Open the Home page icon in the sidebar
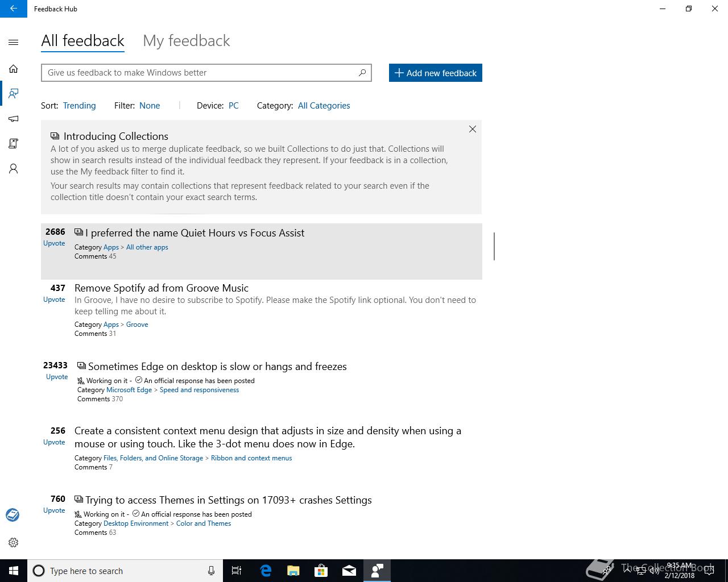 [14, 69]
